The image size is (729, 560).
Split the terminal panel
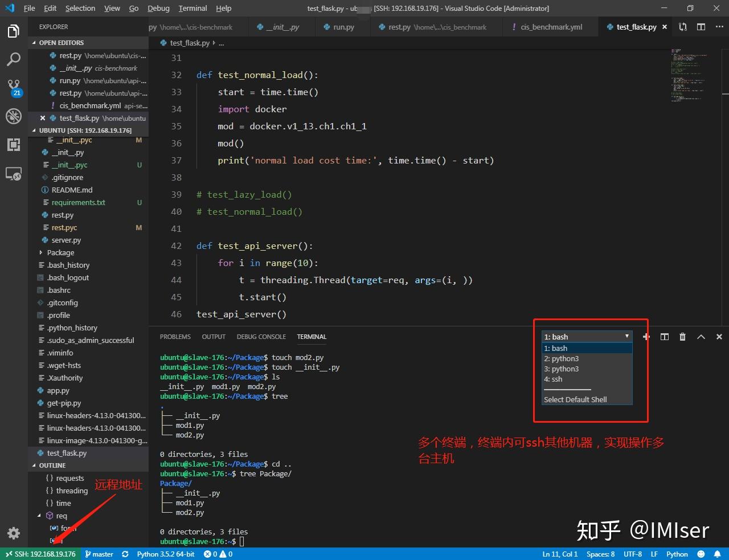tap(664, 337)
